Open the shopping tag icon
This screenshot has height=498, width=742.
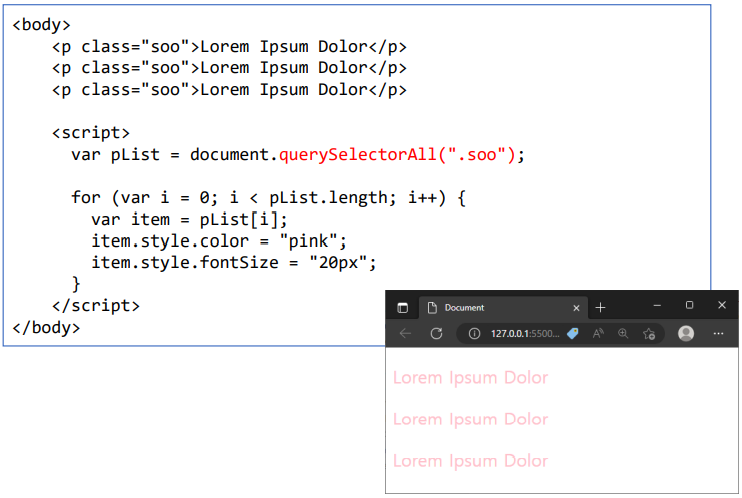[x=573, y=334]
